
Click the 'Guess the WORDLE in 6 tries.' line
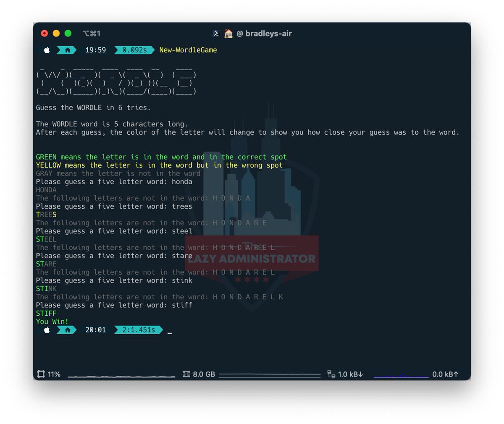[x=93, y=107]
